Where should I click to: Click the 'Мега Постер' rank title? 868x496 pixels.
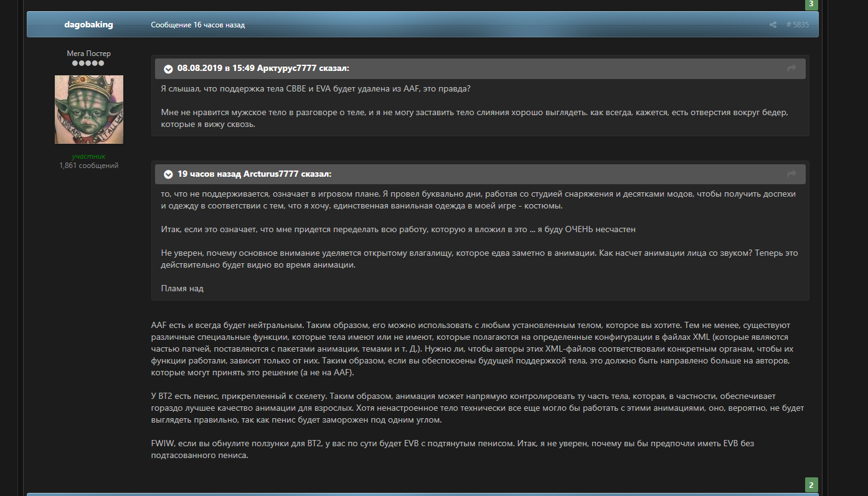88,54
